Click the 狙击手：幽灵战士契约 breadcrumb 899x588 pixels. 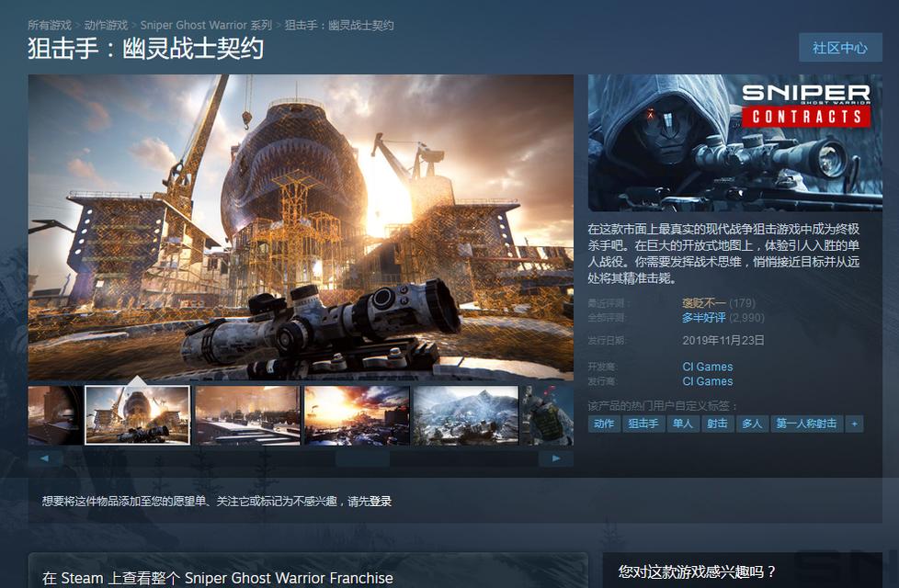[339, 25]
